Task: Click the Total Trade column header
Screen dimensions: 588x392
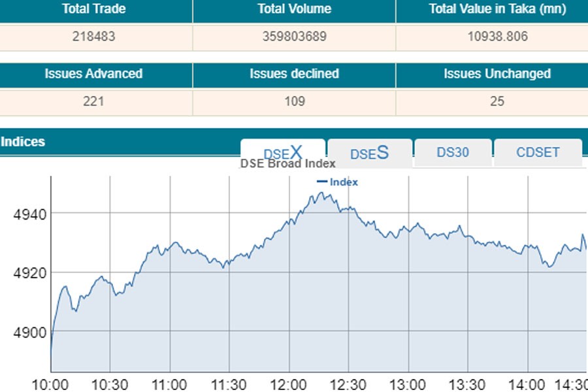Action: point(93,9)
